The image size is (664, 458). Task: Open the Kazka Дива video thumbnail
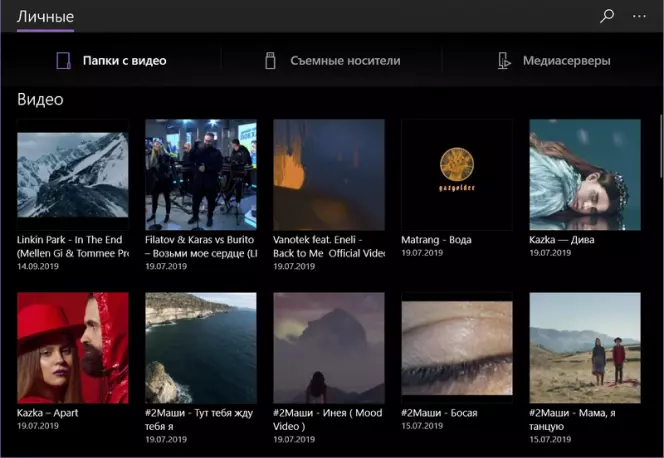coord(585,175)
